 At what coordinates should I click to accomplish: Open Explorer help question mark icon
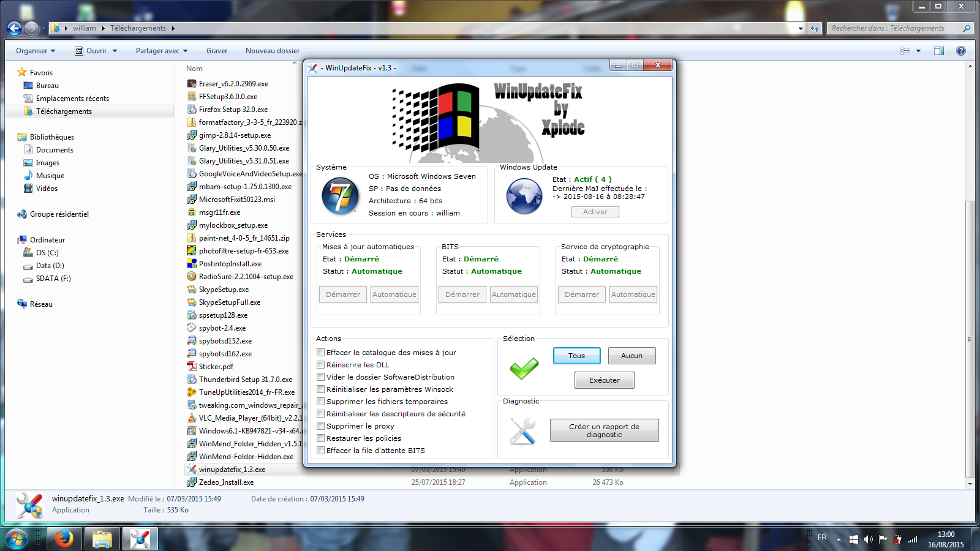(961, 51)
